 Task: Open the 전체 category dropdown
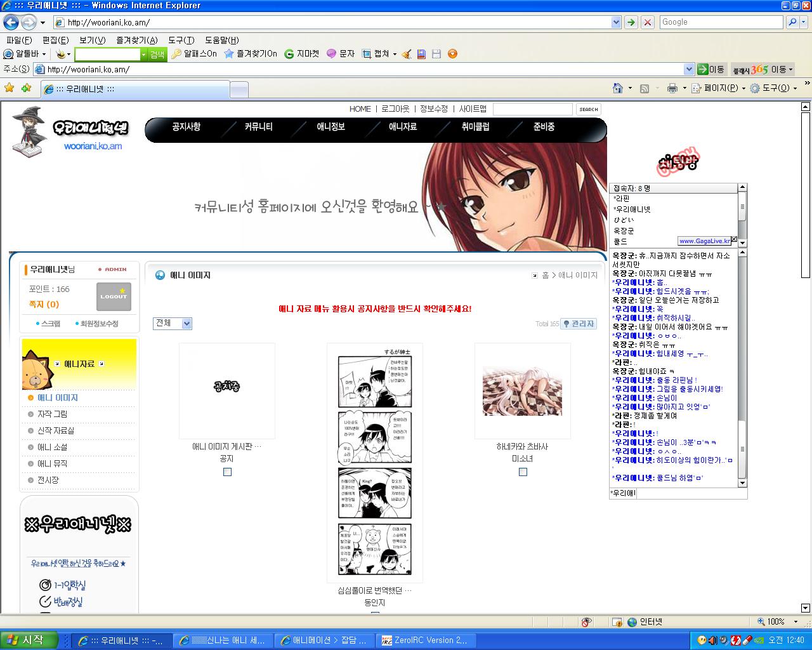tap(173, 323)
